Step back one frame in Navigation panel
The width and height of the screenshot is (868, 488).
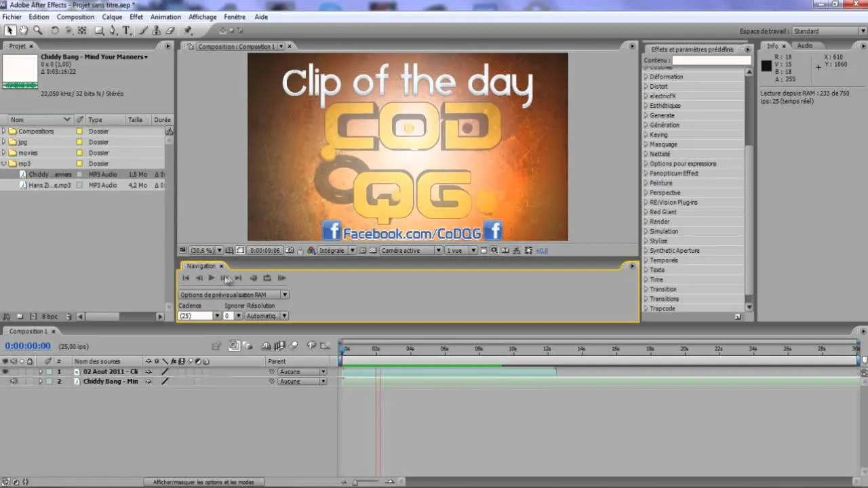point(199,278)
